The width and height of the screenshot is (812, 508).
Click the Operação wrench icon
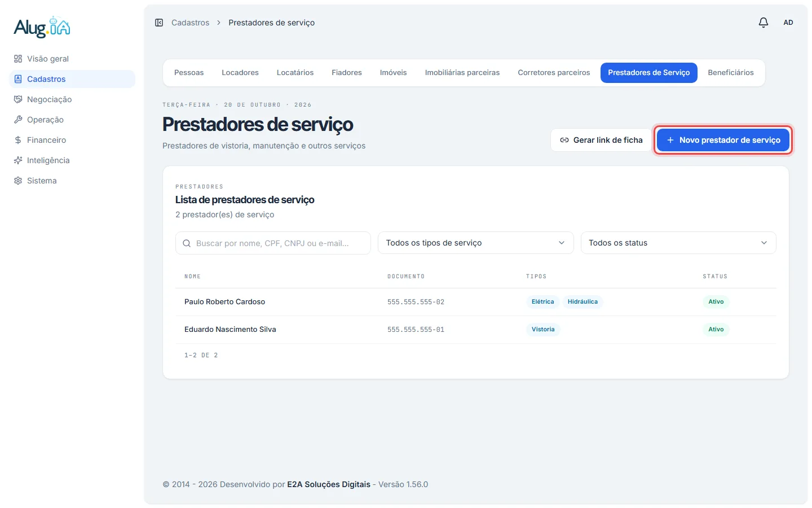18,120
